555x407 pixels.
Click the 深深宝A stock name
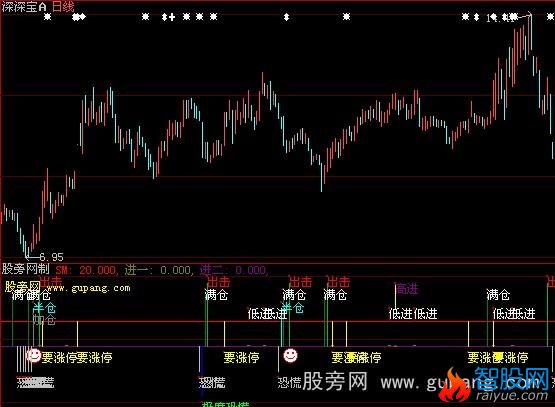click(x=24, y=7)
